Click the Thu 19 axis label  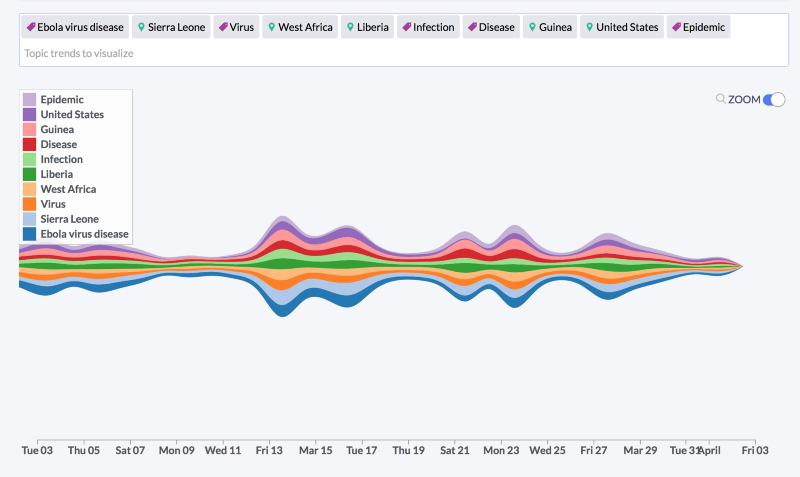pyautogui.click(x=408, y=450)
